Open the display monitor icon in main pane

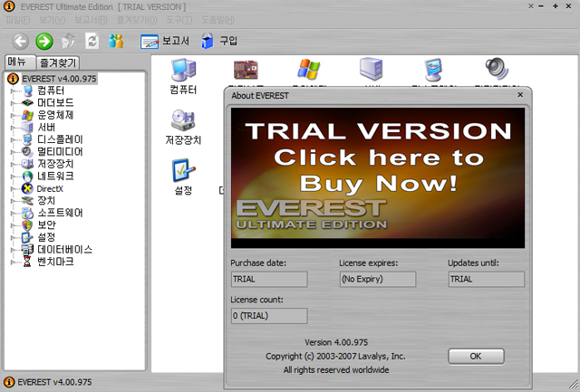433,70
